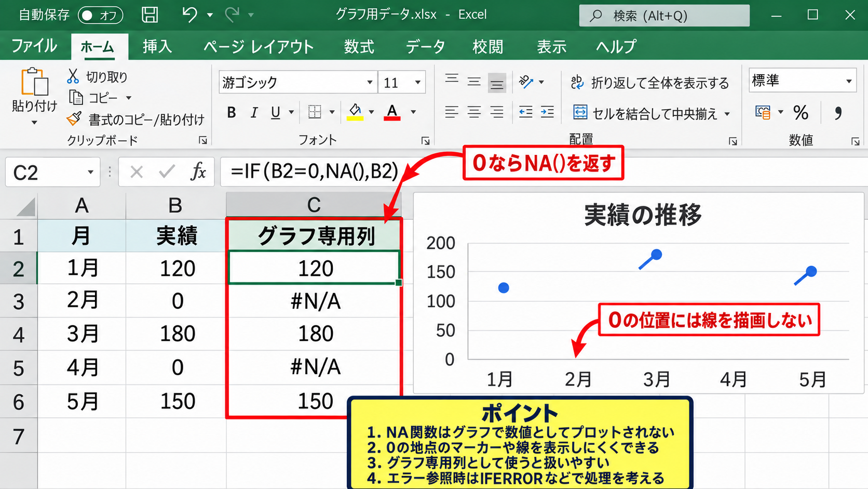The height and width of the screenshot is (489, 868).
Task: Align text left in the cell
Action: pos(452,112)
